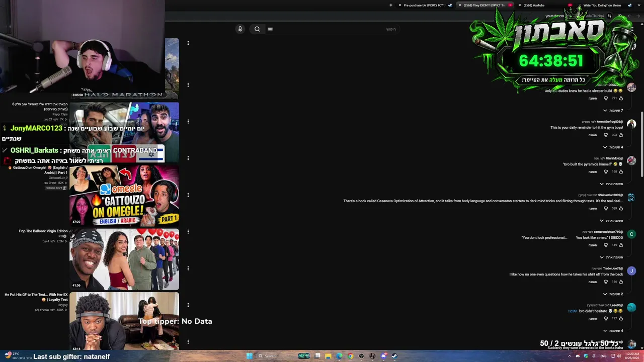The height and width of the screenshot is (362, 644).
Task: Expand 4 replies under 'bro didn't hesitate' comment
Action: [x=613, y=331]
